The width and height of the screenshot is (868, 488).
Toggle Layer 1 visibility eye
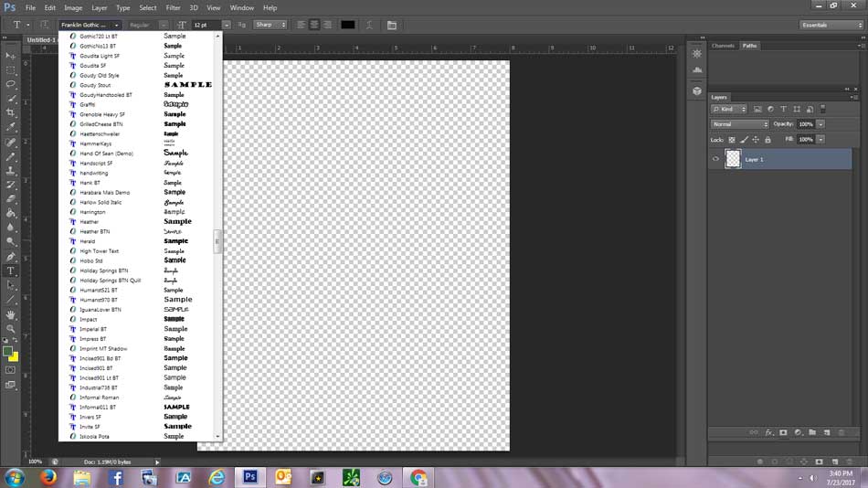point(715,160)
